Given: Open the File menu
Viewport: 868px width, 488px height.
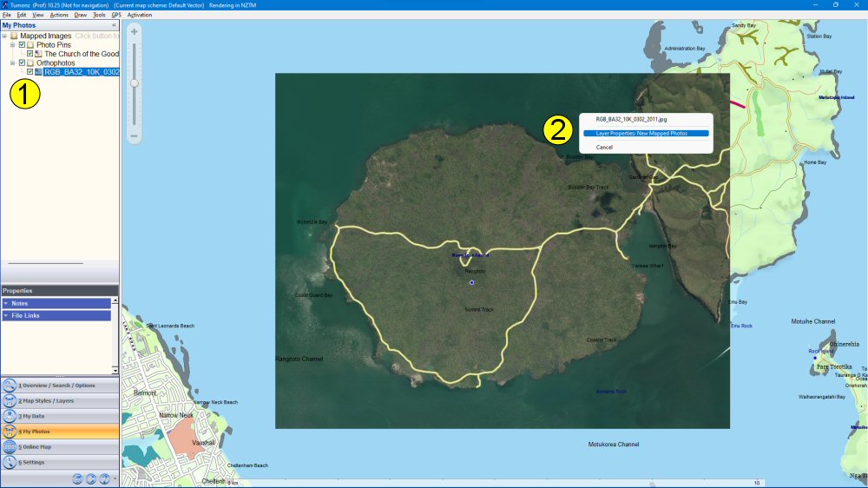Looking at the screenshot, I should point(7,15).
